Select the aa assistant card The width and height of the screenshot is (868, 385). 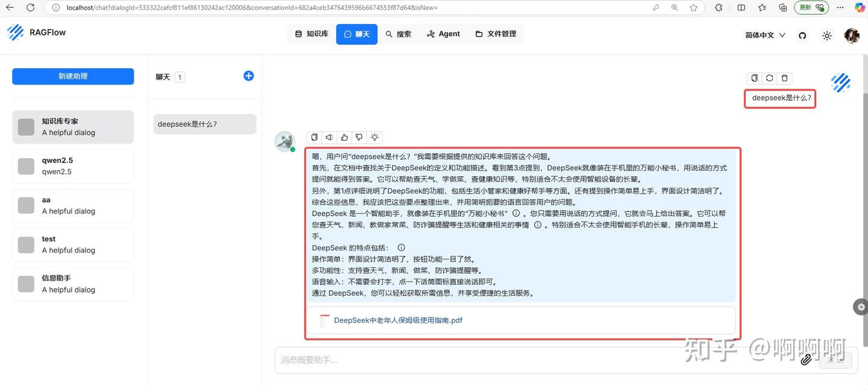73,205
